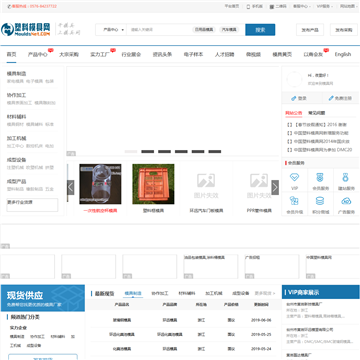The image size is (360, 360).
Task: Expand the 网站地图 menu in the top bar
Action: click(x=349, y=6)
